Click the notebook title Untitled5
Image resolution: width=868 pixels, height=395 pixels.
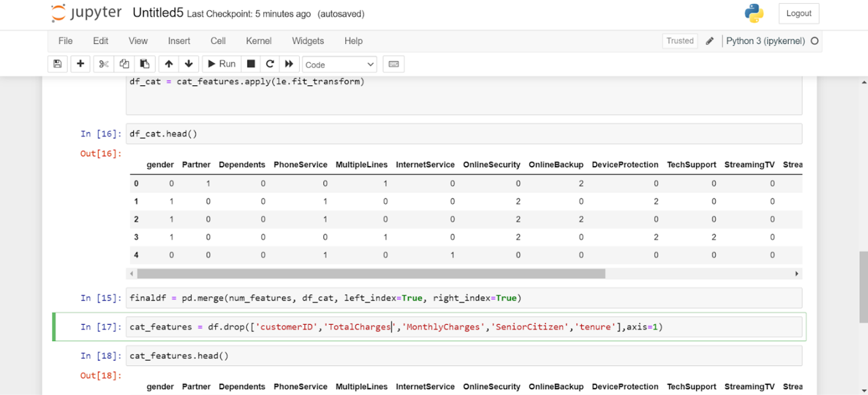click(x=157, y=13)
